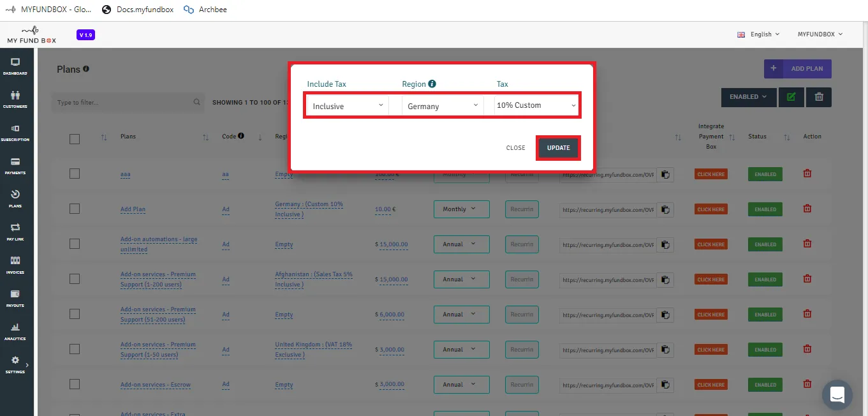Delete the Add-on services - Escrow plan
Image resolution: width=868 pixels, height=416 pixels.
(x=807, y=384)
